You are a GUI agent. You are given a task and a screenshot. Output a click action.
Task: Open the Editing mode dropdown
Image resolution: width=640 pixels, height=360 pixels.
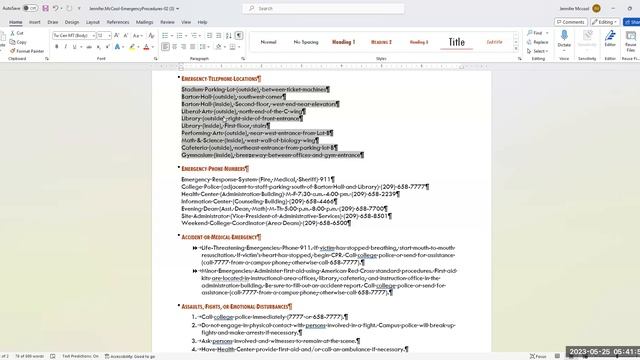[604, 22]
